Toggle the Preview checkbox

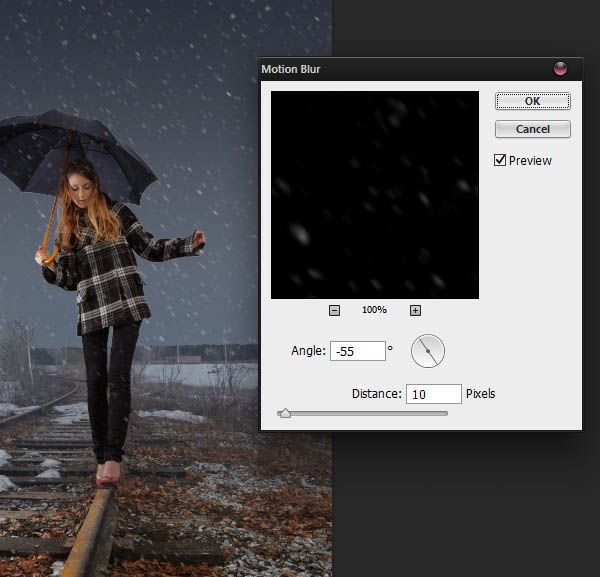point(500,160)
